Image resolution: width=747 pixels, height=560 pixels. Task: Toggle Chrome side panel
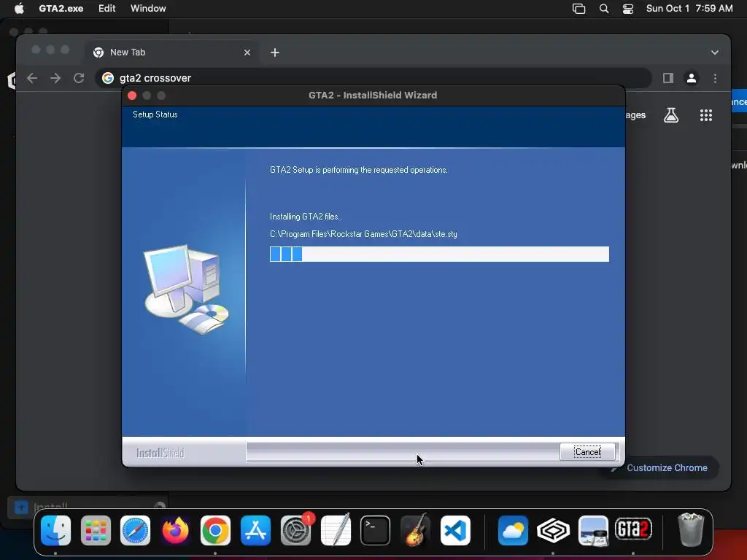pyautogui.click(x=668, y=78)
